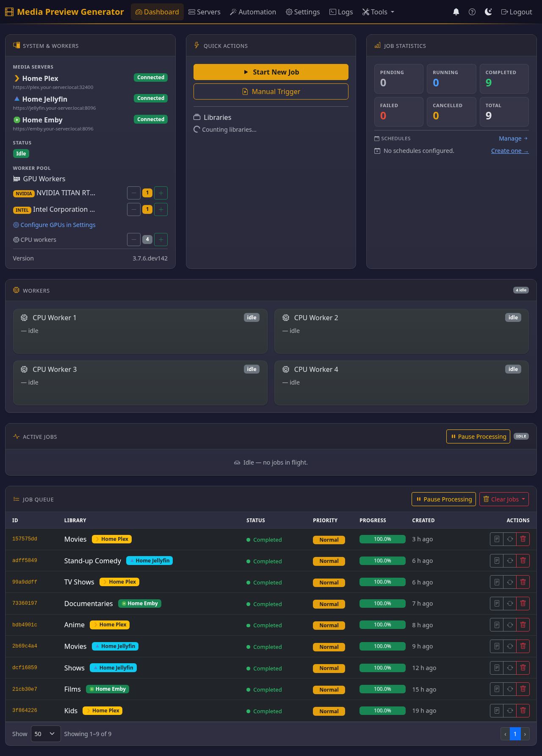Go to the Dashboard tab
Viewport: 542px width, 756px height.
point(157,12)
